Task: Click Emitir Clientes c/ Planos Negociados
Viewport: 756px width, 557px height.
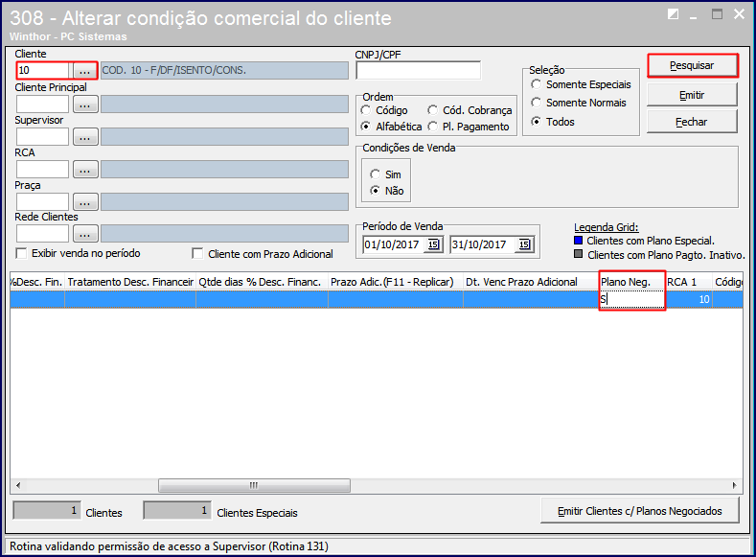Action: click(x=640, y=511)
